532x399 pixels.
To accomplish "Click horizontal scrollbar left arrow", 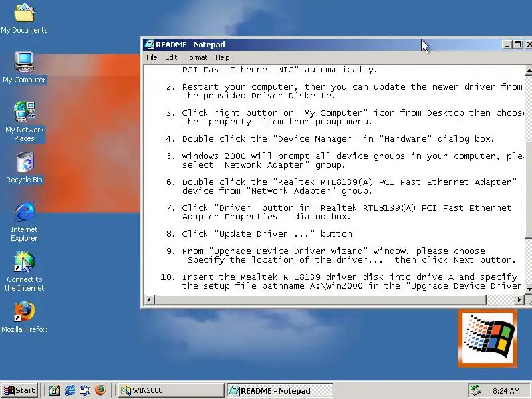I will [x=149, y=300].
